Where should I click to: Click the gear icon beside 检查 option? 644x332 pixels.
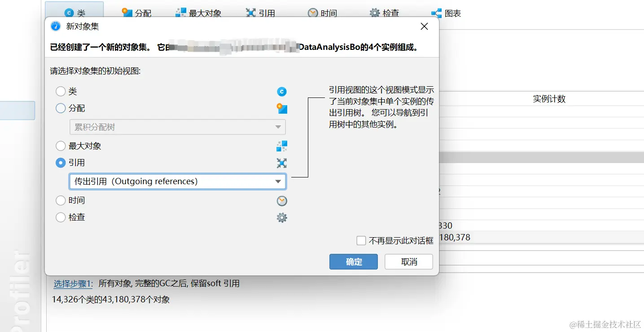point(282,218)
